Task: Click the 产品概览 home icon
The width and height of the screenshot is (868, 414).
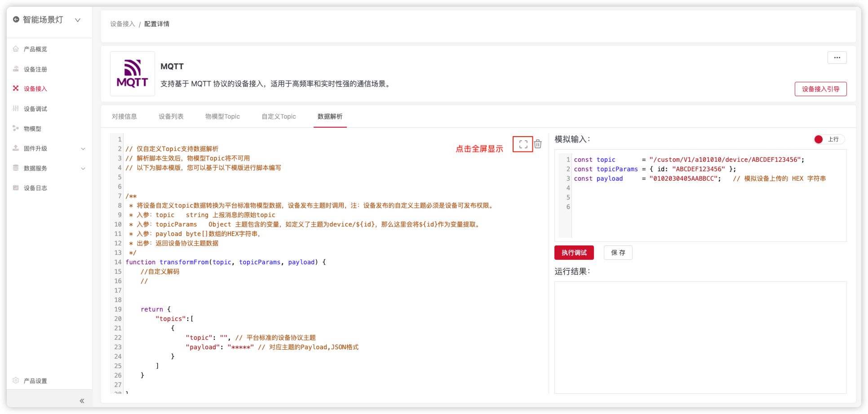Action: 16,49
